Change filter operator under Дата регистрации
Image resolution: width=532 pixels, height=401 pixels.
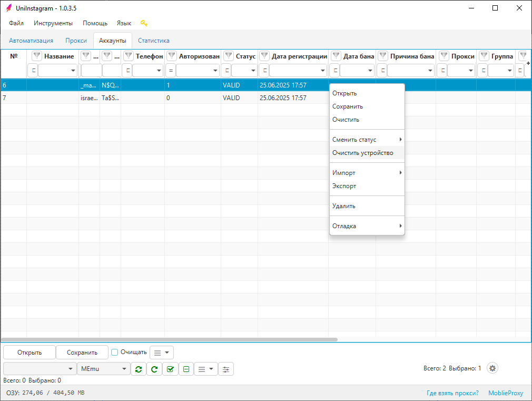pos(264,71)
